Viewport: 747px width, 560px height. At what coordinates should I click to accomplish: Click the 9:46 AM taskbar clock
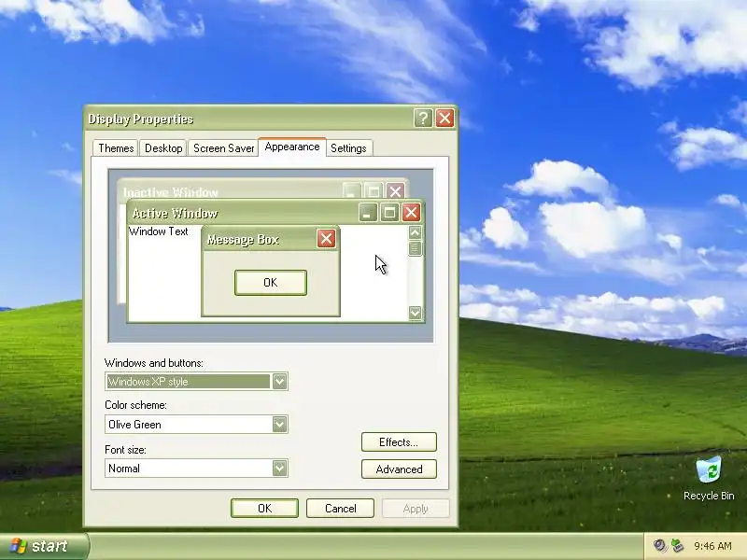[x=712, y=546]
